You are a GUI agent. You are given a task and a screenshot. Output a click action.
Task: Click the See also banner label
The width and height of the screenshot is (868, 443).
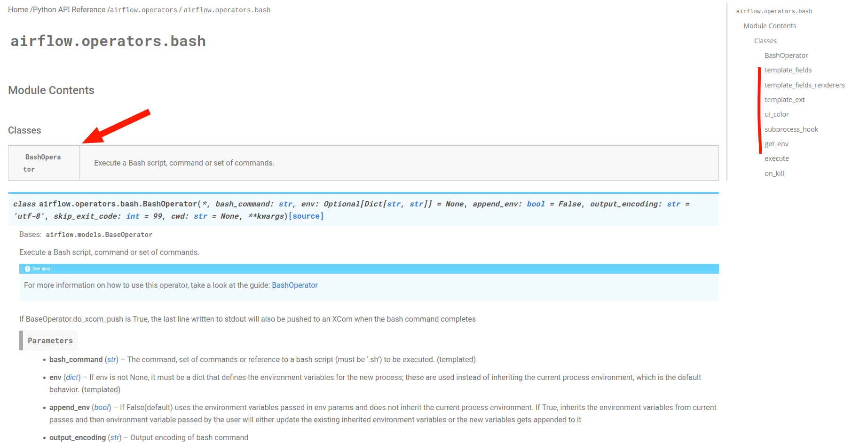(x=41, y=269)
